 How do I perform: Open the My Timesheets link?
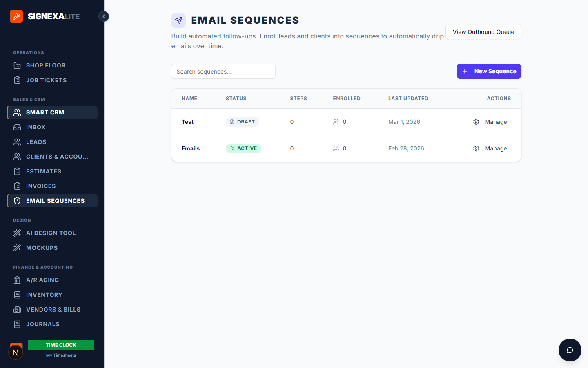pos(61,355)
